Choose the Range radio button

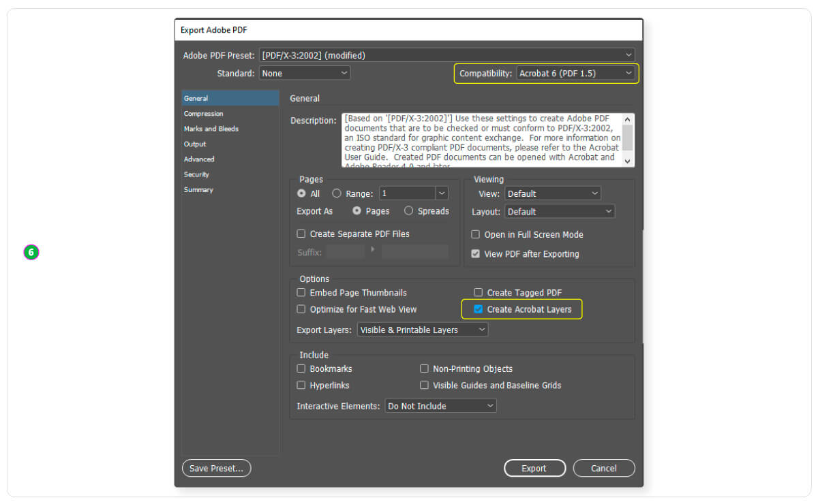[336, 193]
